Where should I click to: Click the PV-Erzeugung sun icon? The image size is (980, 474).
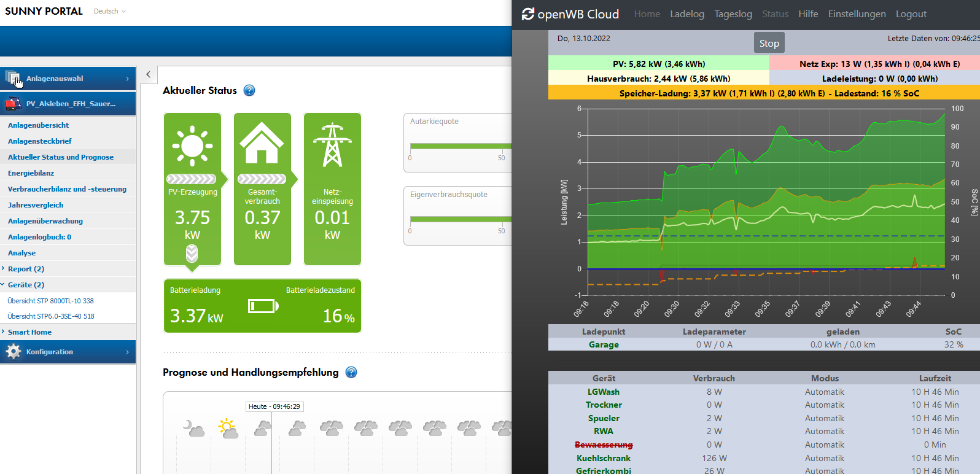coord(192,146)
